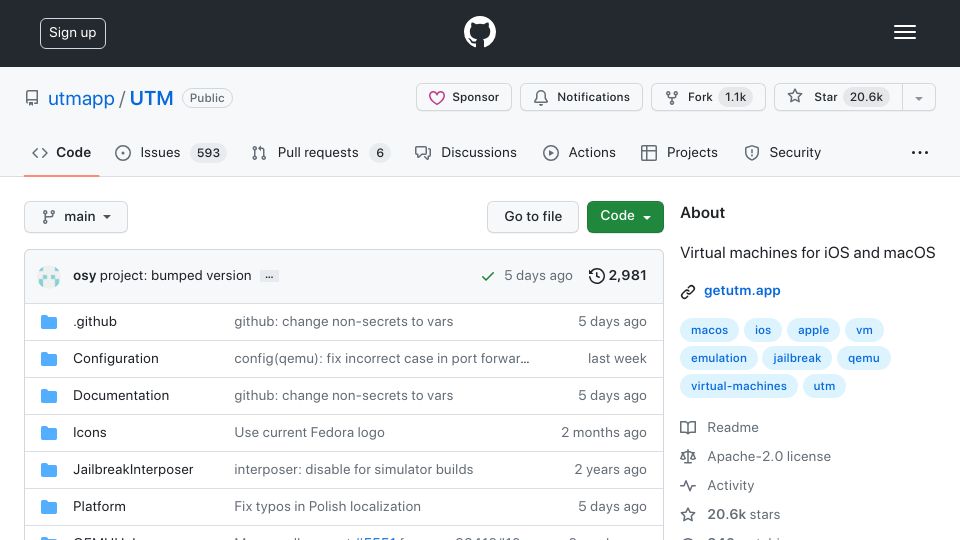Image resolution: width=960 pixels, height=540 pixels.
Task: Click the JailbreakInterposer folder icon
Action: point(49,470)
